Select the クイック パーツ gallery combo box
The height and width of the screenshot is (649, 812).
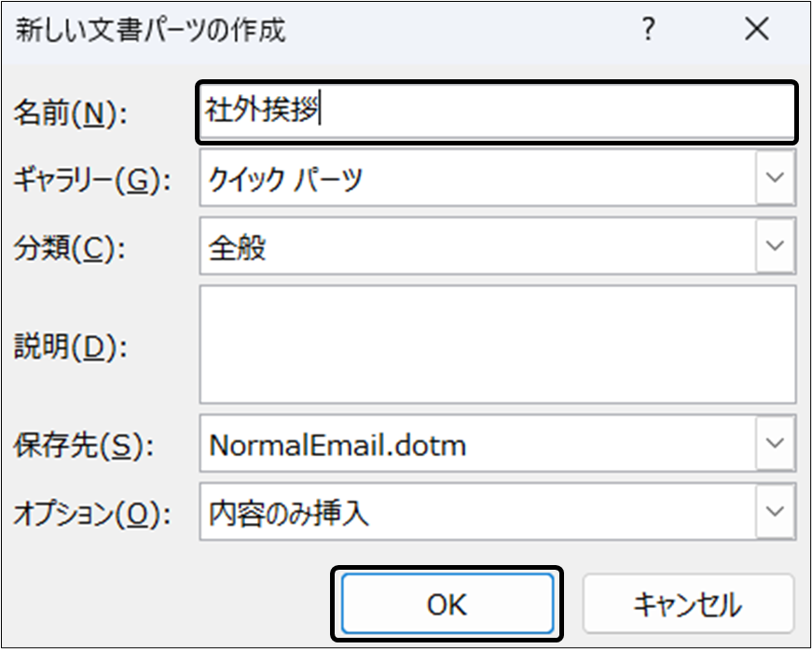[477, 178]
